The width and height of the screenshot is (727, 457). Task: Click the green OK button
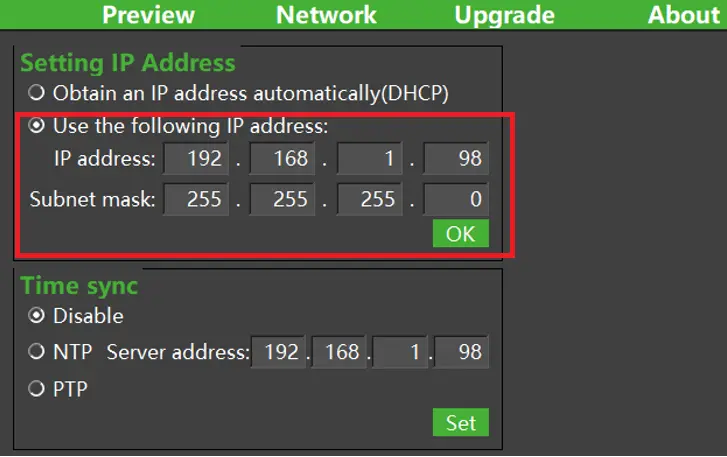tap(460, 234)
